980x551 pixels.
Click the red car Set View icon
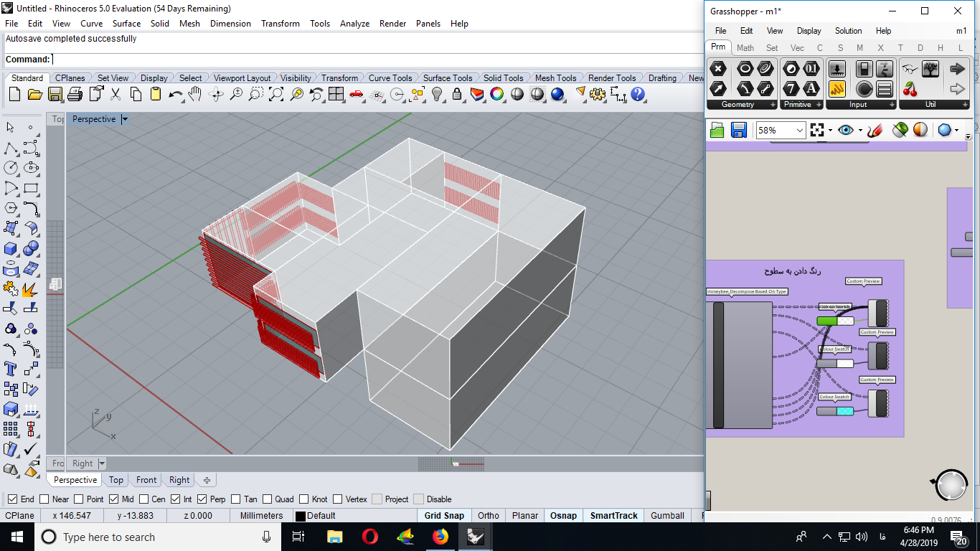click(357, 94)
